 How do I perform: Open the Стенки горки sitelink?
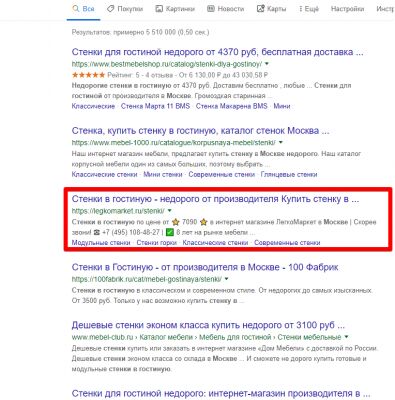click(157, 243)
